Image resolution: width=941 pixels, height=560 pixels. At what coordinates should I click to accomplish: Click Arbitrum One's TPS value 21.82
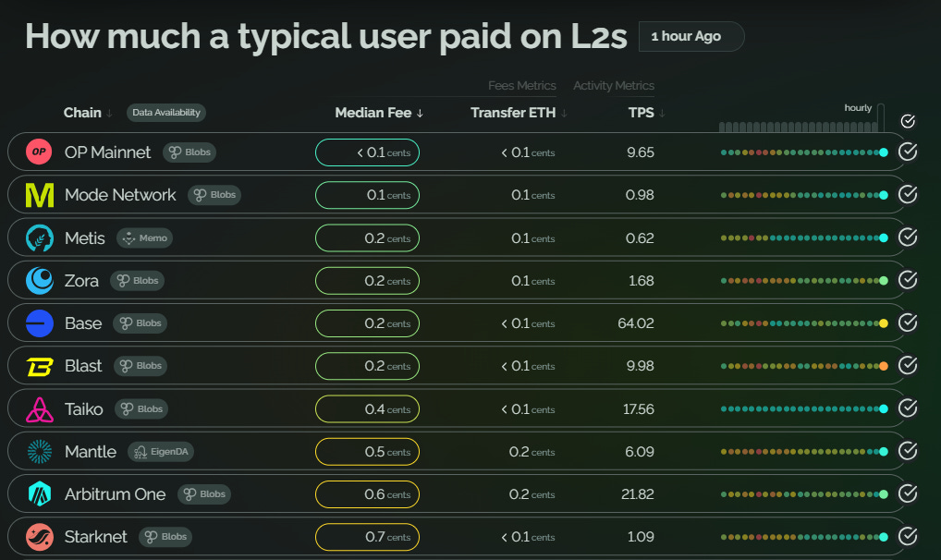(637, 494)
